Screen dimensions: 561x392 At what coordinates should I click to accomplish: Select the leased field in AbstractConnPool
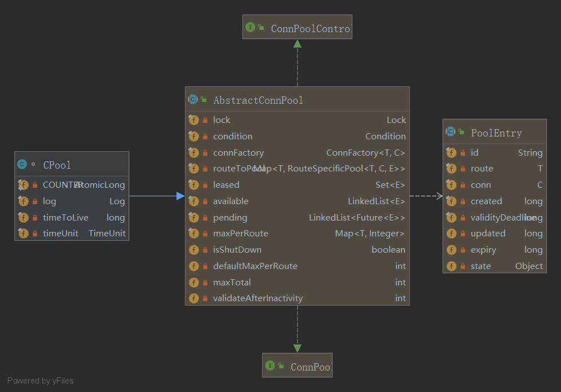[297, 185]
